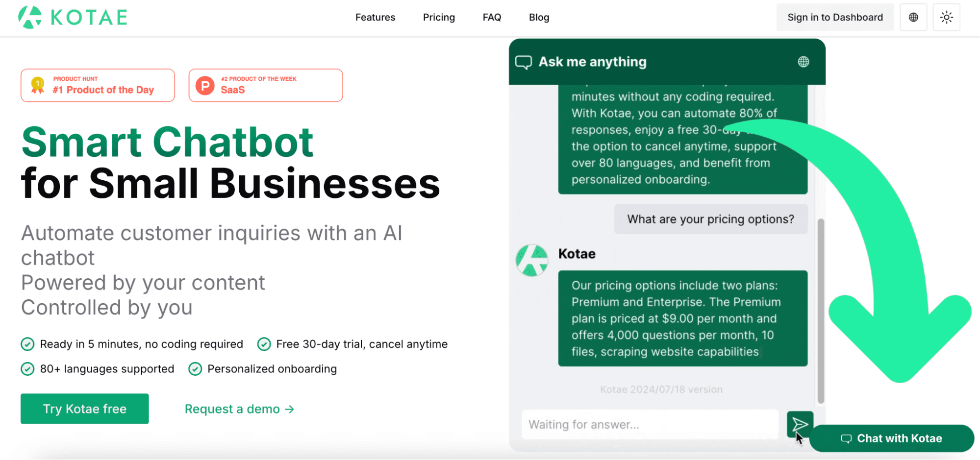This screenshot has height=460, width=980.
Task: Visit the Blog
Action: point(539,17)
